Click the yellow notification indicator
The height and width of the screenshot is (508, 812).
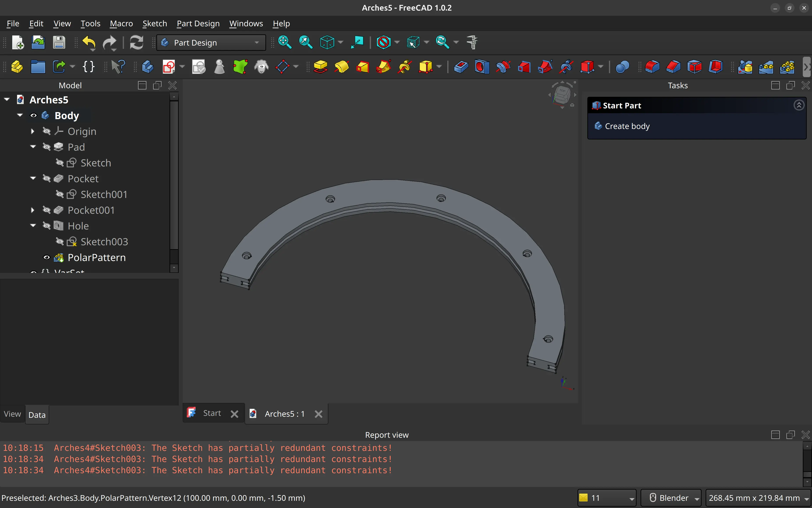click(x=584, y=498)
